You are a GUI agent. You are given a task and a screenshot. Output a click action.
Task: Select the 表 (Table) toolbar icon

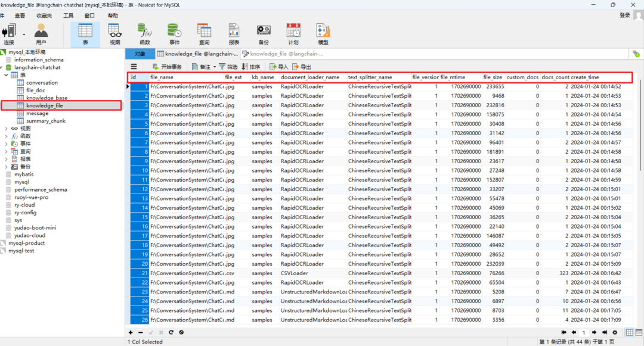coord(85,35)
